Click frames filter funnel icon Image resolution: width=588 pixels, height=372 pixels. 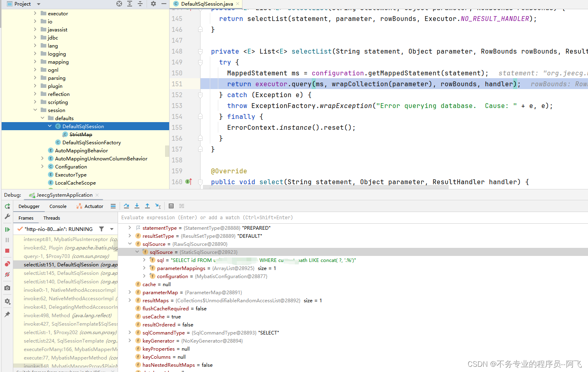(x=101, y=229)
